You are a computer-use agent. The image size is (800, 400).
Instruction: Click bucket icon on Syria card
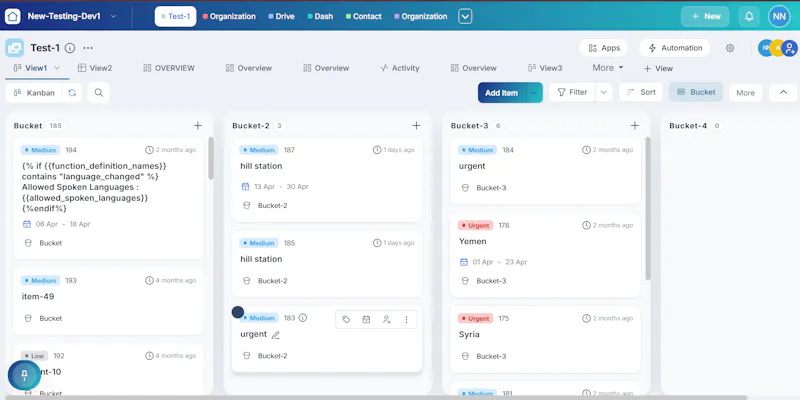465,356
